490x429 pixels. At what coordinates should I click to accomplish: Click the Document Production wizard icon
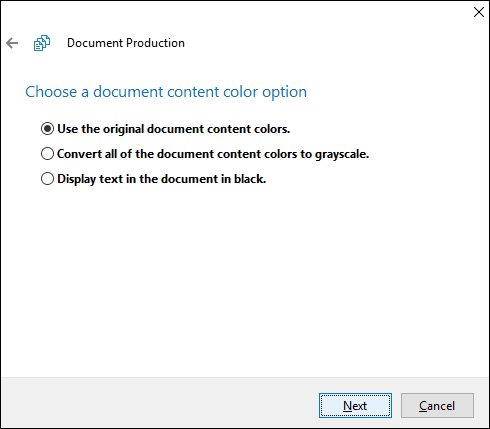[x=42, y=43]
